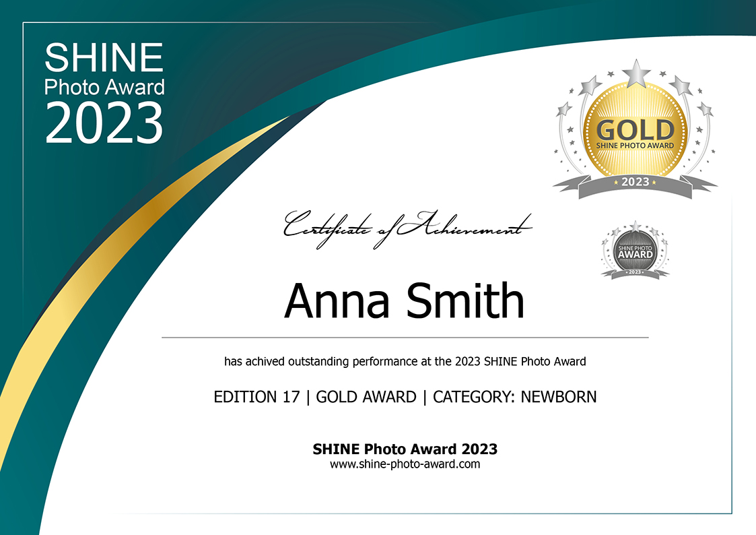Click the horizontal line under Anna Smith
The height and width of the screenshot is (535, 756).
[405, 337]
